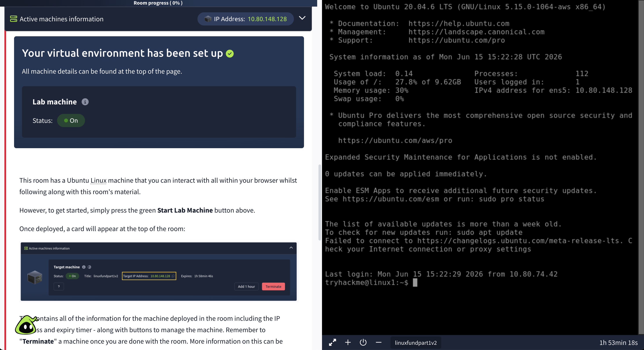Open Lab machine info icon
Screen dimensions: 644x350
85,102
